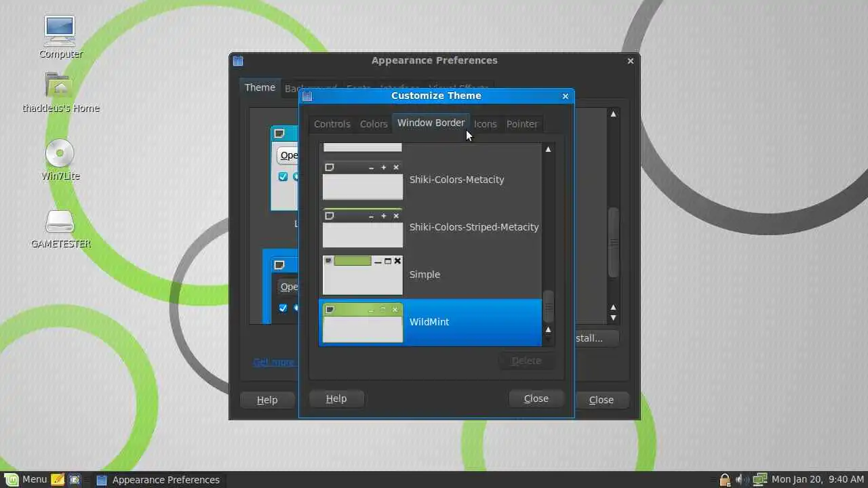The image size is (868, 488).
Task: Click Close in Customize Theme dialog
Action: tap(536, 399)
